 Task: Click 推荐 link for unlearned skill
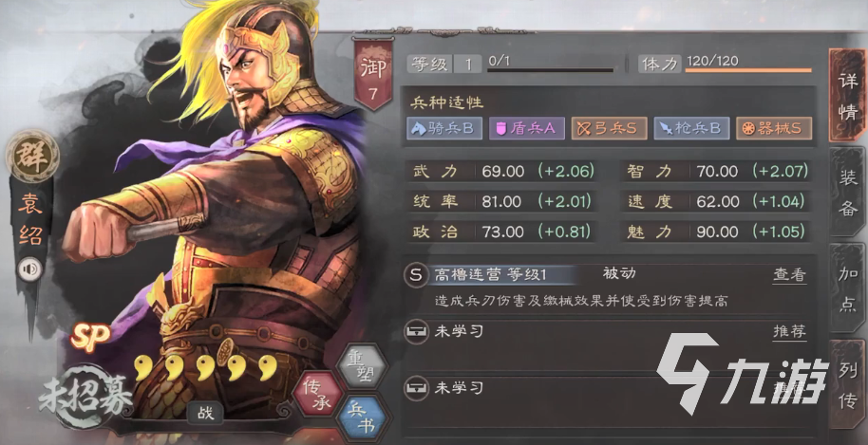click(789, 332)
